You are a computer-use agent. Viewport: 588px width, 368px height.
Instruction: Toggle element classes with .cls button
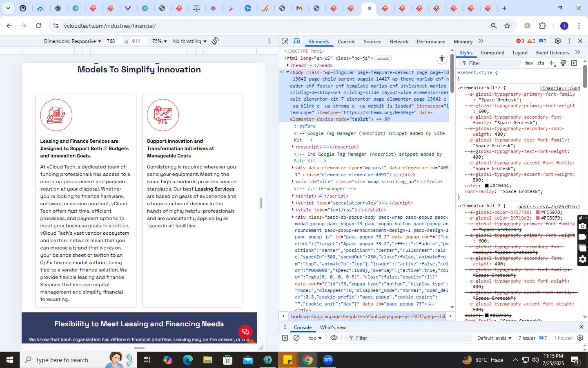(x=540, y=63)
